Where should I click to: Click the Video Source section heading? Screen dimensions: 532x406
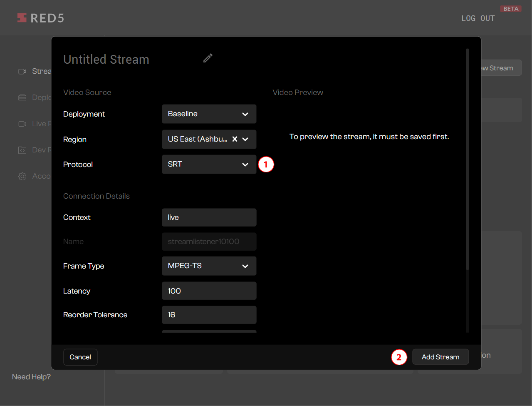(87, 92)
